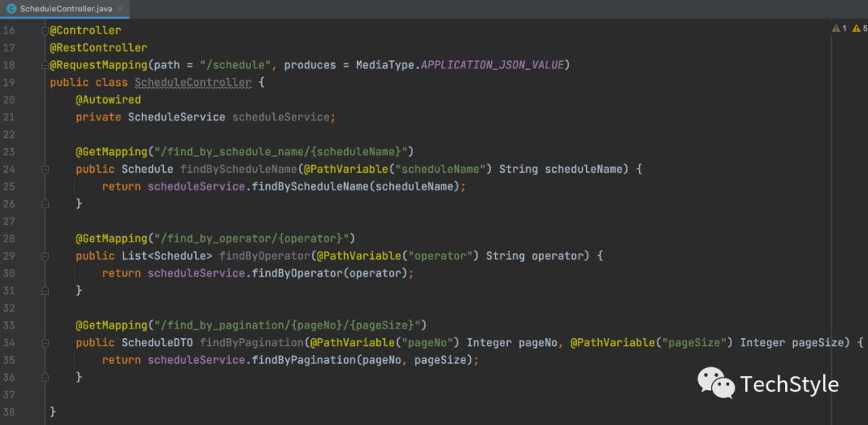Click the @Autowired annotation
This screenshot has height=425, width=868.
point(108,100)
